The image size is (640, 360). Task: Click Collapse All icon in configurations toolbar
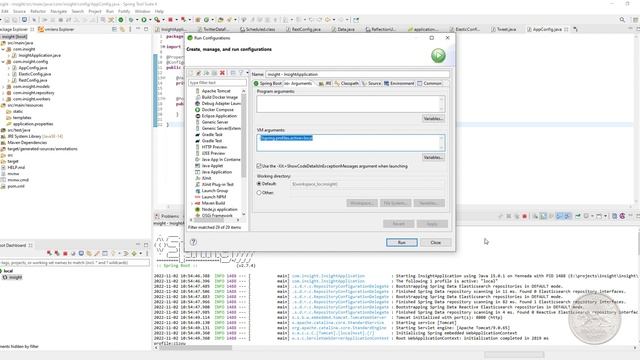pos(233,73)
